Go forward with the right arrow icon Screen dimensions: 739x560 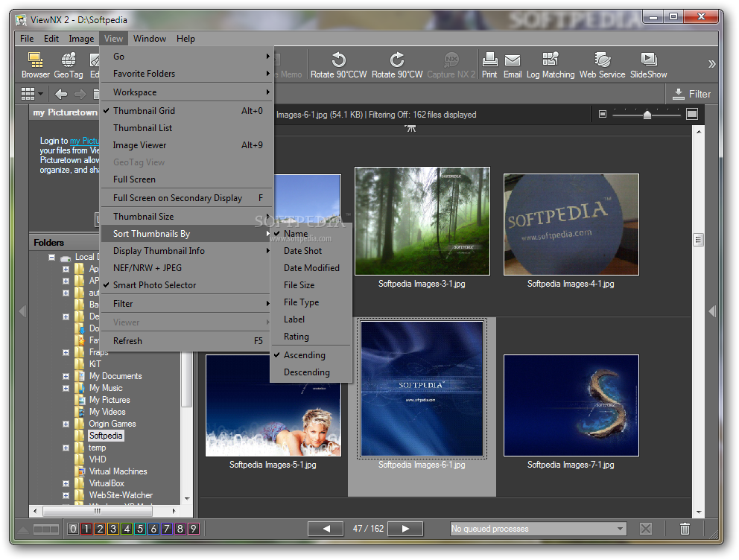(80, 94)
